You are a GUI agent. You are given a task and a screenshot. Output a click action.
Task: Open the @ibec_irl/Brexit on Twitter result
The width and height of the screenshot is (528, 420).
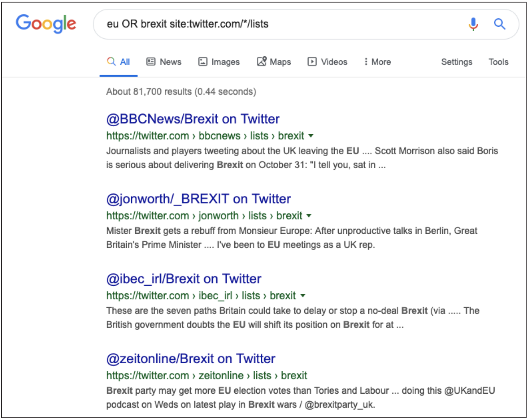point(183,279)
